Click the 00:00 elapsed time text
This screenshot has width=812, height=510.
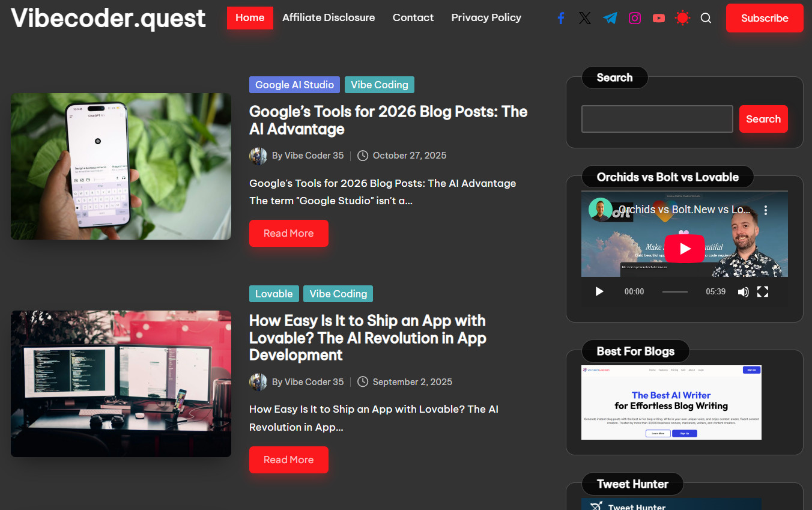[634, 292]
